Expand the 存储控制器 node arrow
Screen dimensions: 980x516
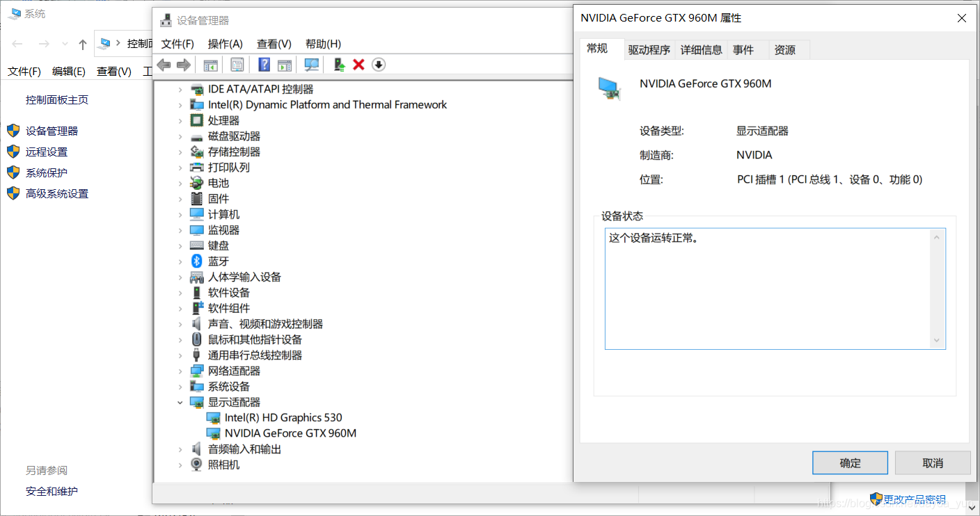tap(180, 152)
